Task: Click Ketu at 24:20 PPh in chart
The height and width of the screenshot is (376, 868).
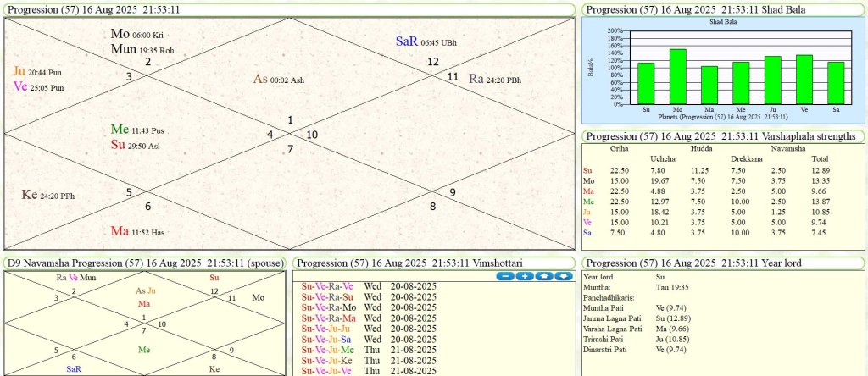Action: pyautogui.click(x=47, y=195)
